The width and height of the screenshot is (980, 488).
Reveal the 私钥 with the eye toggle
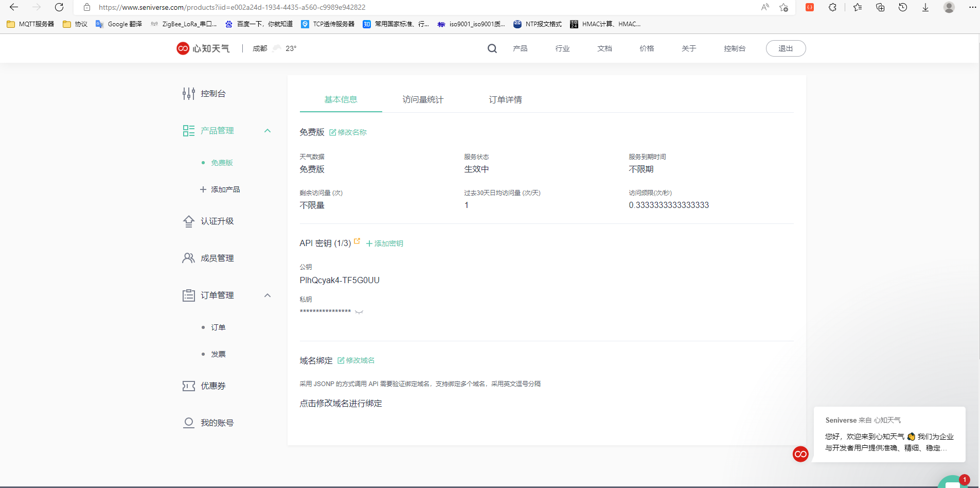tap(360, 311)
